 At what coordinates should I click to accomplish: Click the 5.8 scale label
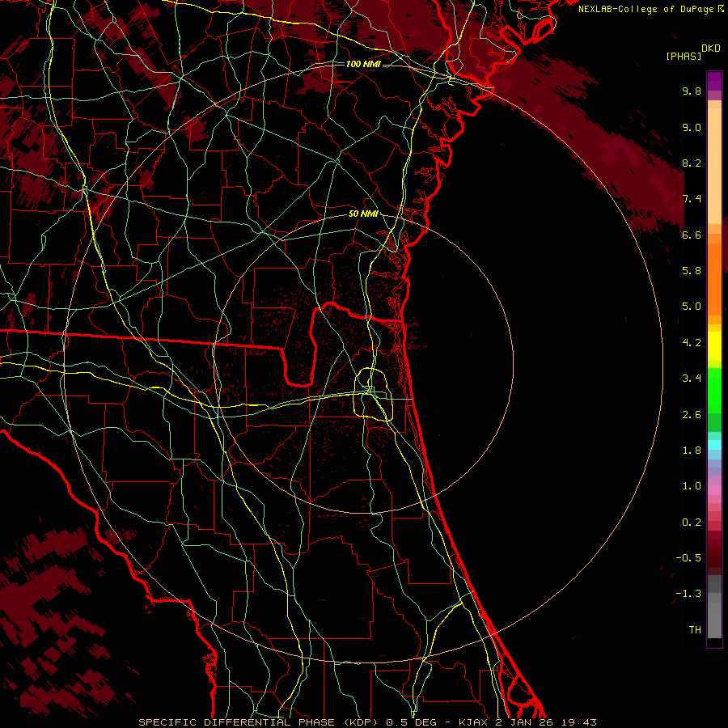click(x=692, y=271)
